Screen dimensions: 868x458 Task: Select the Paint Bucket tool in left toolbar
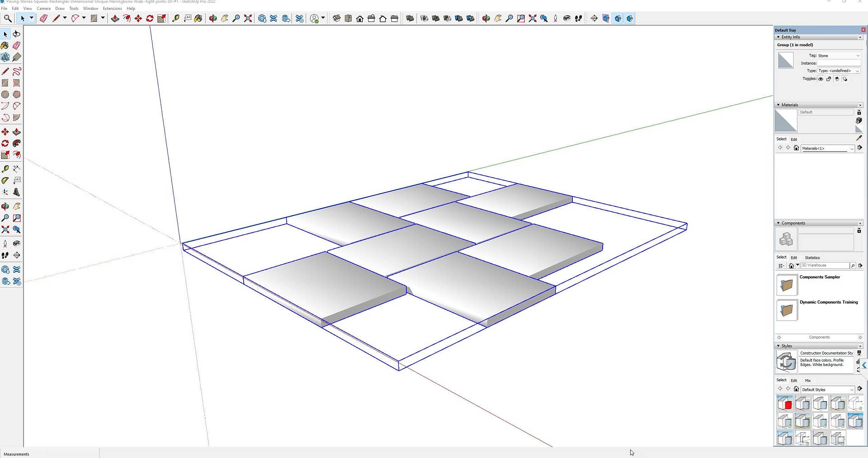(5, 46)
